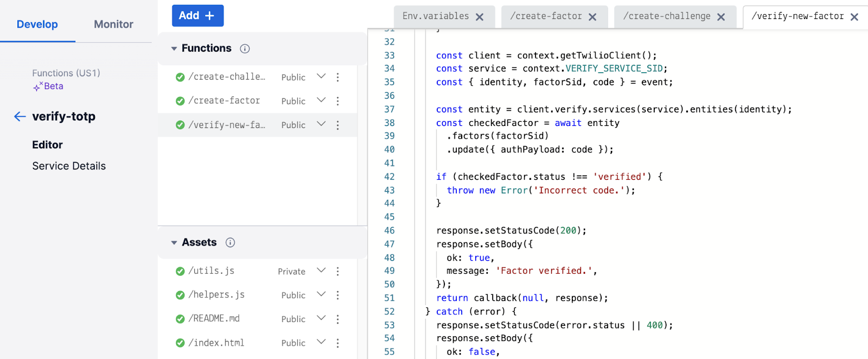Open visibility dropdown for /create-factor function
Screen dimensions: 868x359
321,100
